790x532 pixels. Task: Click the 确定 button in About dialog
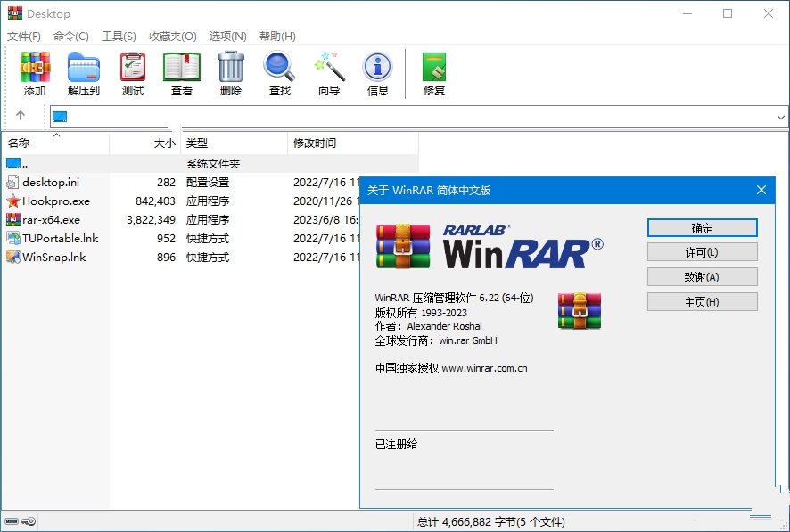703,227
